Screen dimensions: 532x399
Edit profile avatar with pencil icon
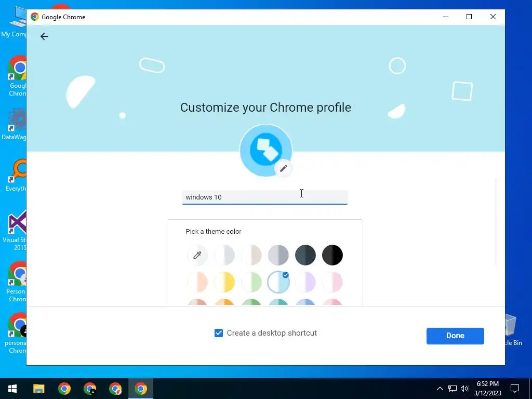click(x=283, y=168)
